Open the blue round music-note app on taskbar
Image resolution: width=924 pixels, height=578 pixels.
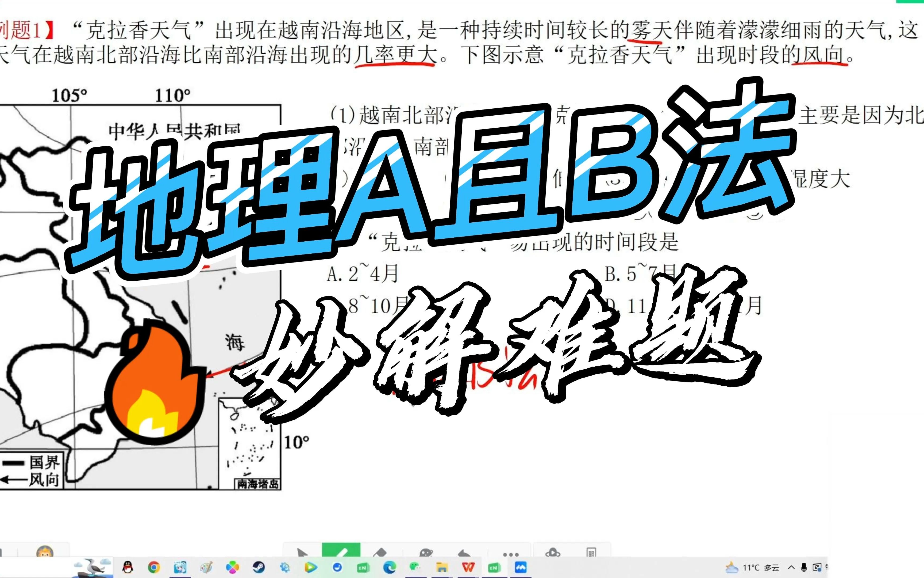tap(337, 567)
